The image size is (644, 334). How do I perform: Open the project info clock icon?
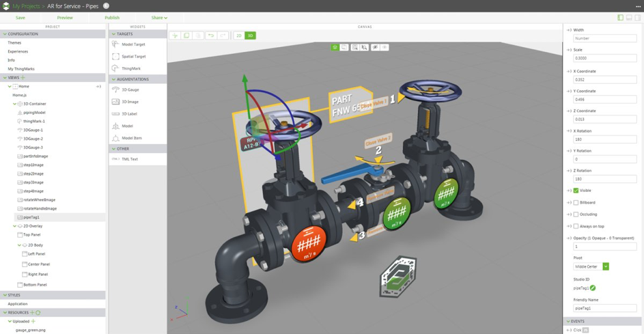click(x=106, y=5)
